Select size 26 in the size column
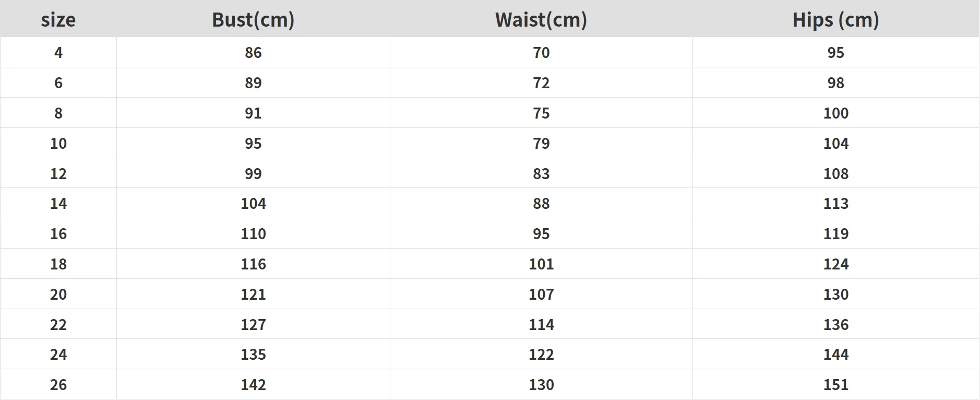 tap(58, 385)
